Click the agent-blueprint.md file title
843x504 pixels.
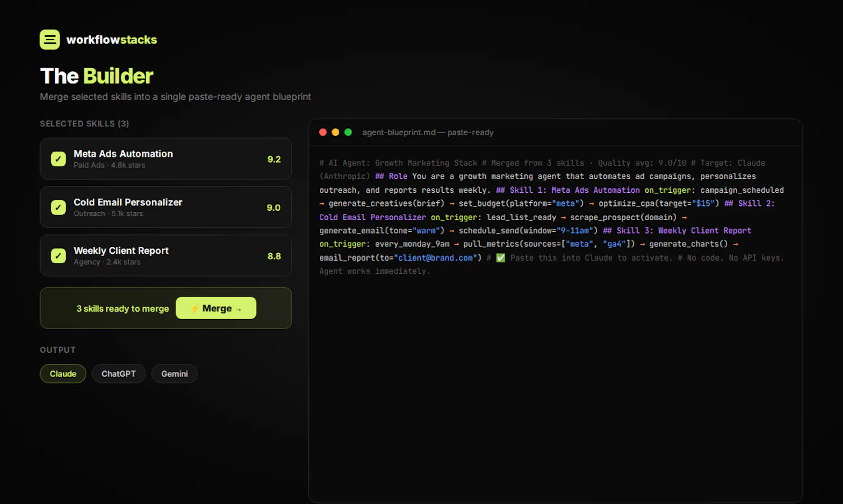coord(428,132)
